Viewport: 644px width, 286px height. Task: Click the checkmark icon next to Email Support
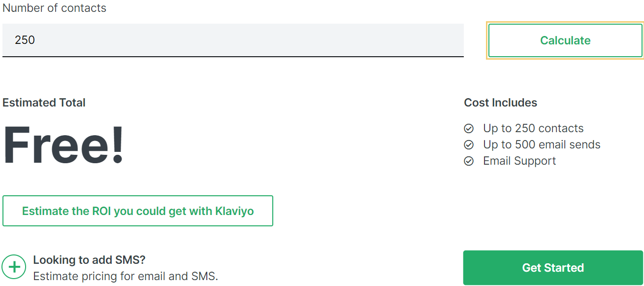click(x=469, y=161)
